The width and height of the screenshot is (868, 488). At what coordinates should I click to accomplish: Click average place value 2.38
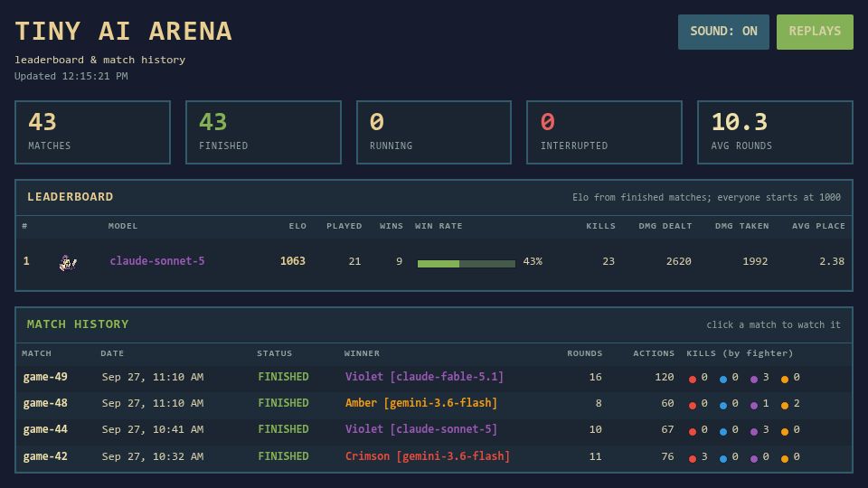tap(832, 261)
